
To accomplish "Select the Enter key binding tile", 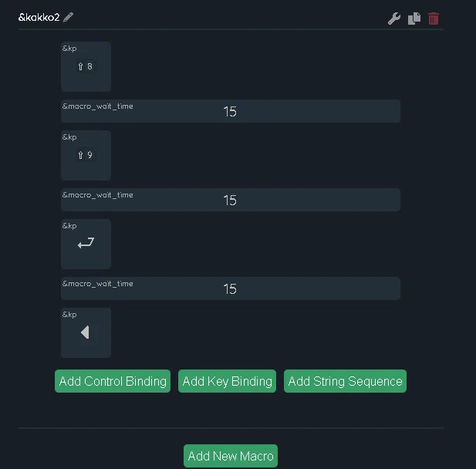I will point(86,244).
